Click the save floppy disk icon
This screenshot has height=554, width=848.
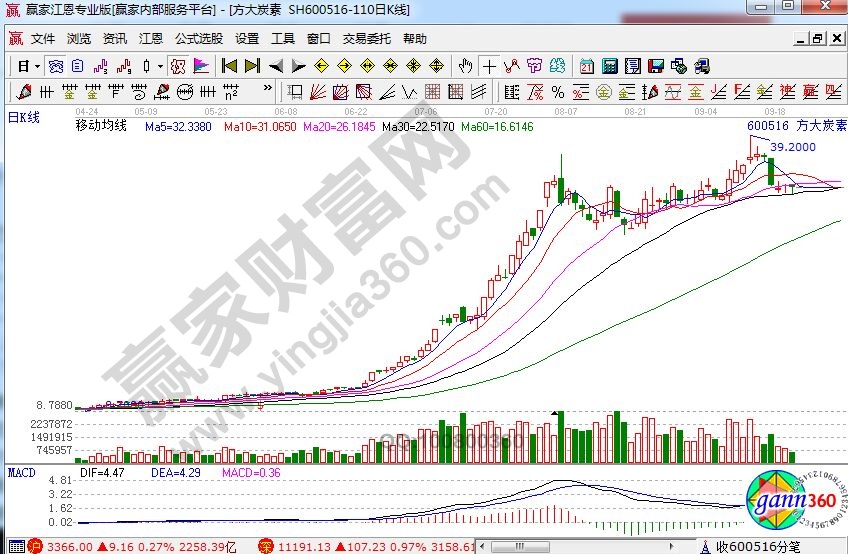(x=655, y=66)
